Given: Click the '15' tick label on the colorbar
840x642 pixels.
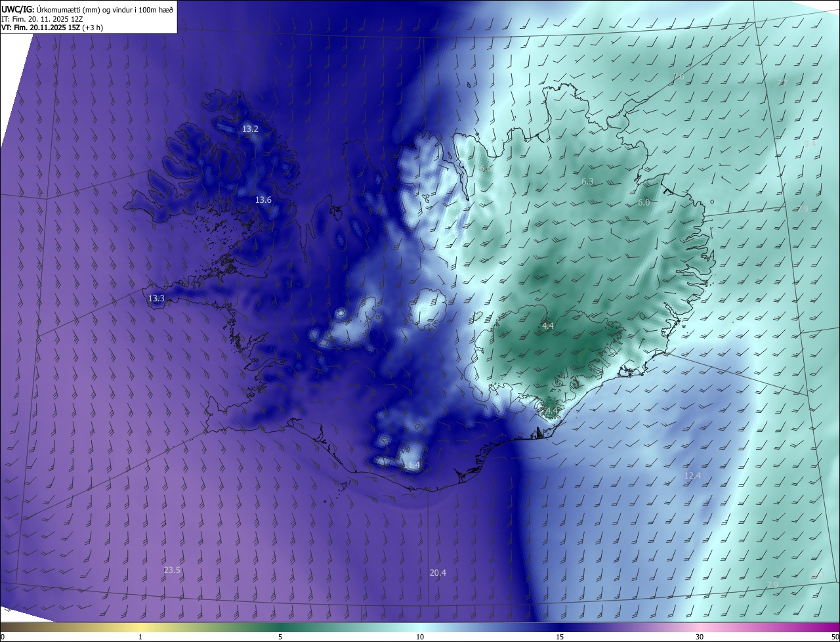Looking at the screenshot, I should point(560,637).
